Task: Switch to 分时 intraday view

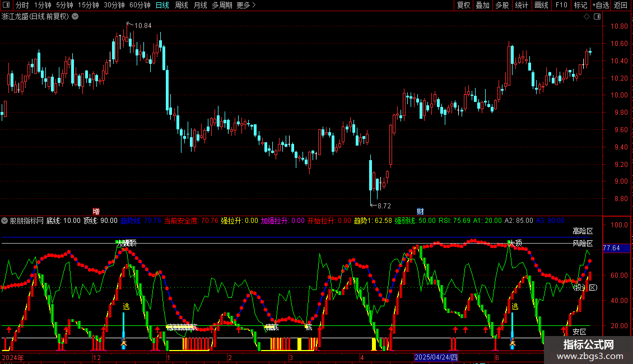Action: tap(22, 5)
